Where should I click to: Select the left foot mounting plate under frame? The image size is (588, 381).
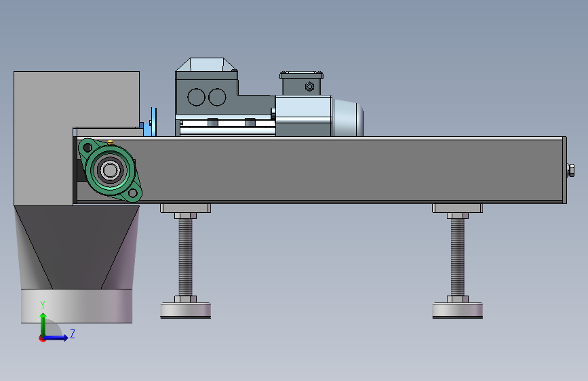(185, 208)
